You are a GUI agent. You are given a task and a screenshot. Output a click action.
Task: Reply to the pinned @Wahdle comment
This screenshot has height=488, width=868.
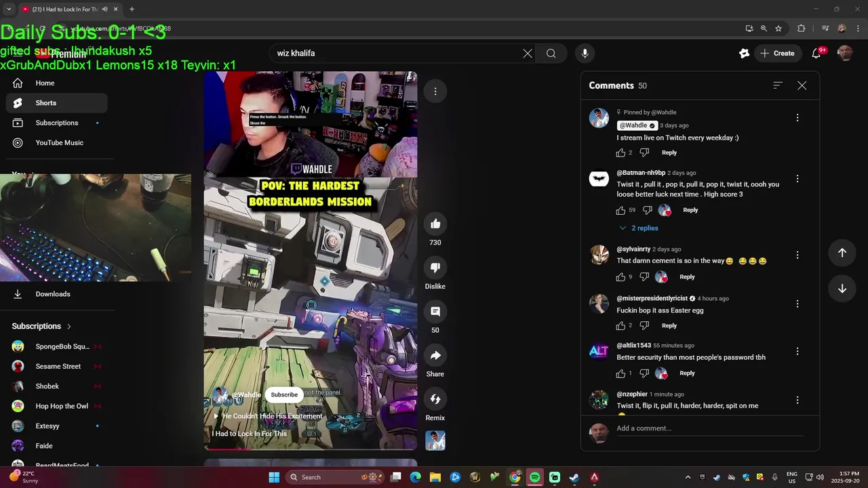point(669,152)
